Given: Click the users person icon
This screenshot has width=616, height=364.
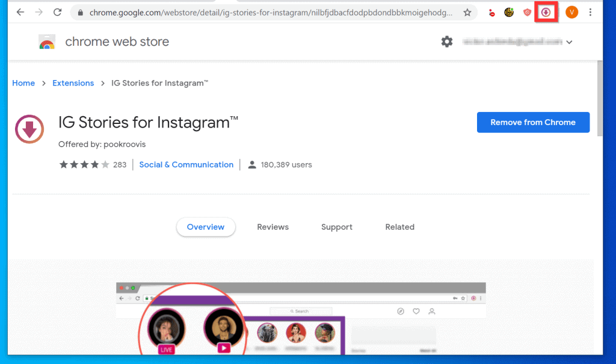Looking at the screenshot, I should tap(252, 165).
